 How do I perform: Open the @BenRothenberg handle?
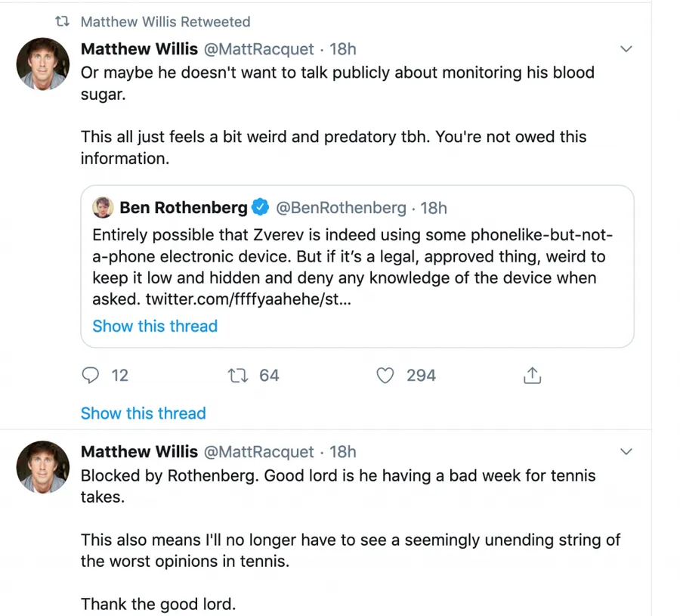(x=342, y=207)
